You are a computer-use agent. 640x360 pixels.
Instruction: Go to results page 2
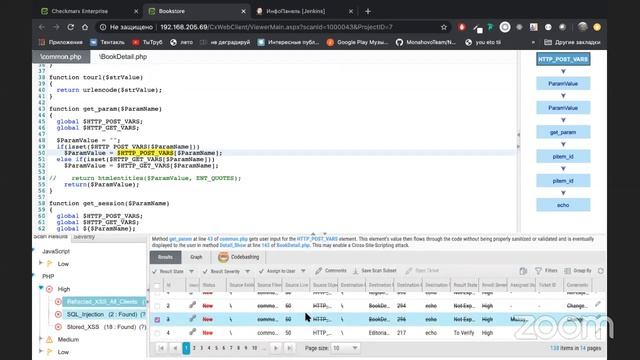pos(194,348)
